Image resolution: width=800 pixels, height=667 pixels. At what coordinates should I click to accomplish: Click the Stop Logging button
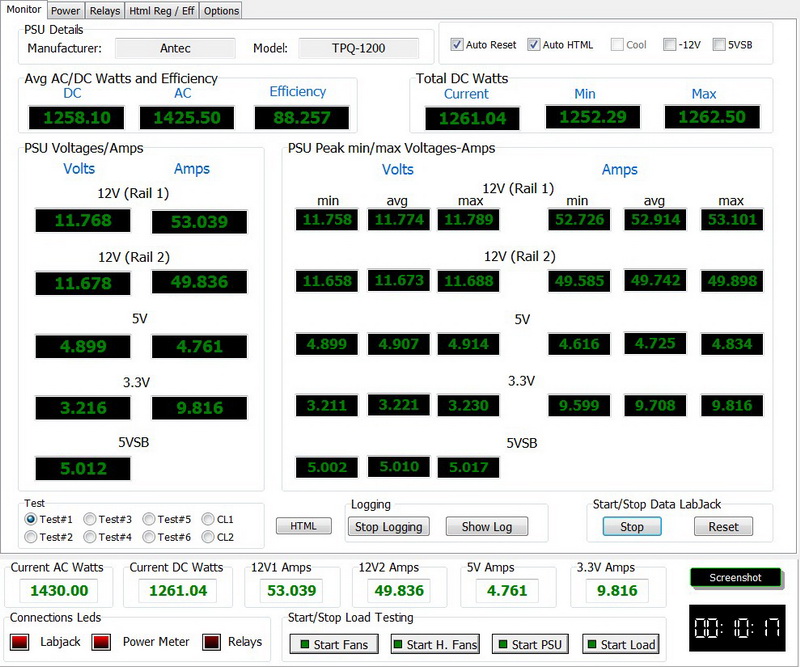coord(389,527)
